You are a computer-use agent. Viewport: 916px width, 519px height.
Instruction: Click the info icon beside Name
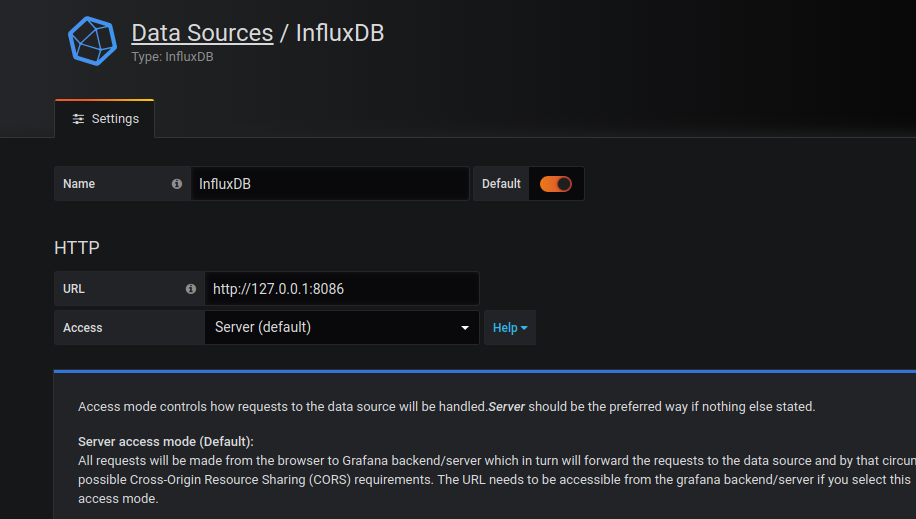pos(177,184)
